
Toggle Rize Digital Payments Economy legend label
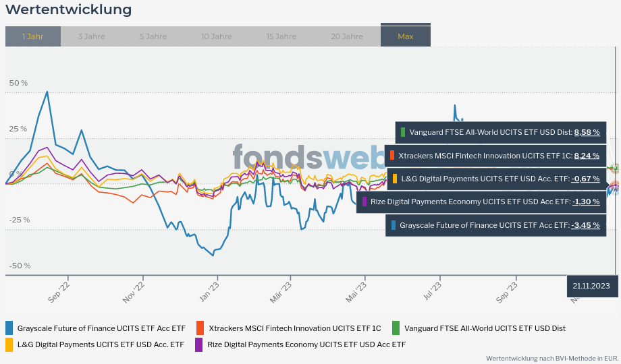[x=306, y=344]
